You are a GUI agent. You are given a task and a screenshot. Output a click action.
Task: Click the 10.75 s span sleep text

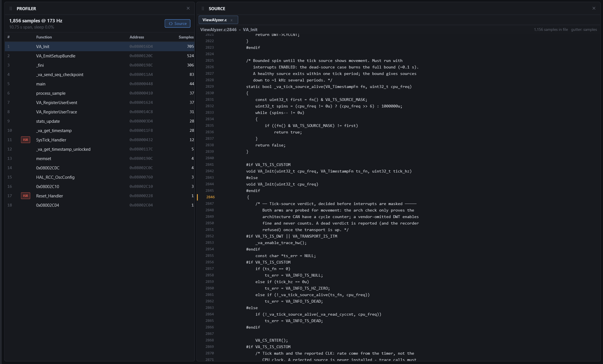(31, 27)
